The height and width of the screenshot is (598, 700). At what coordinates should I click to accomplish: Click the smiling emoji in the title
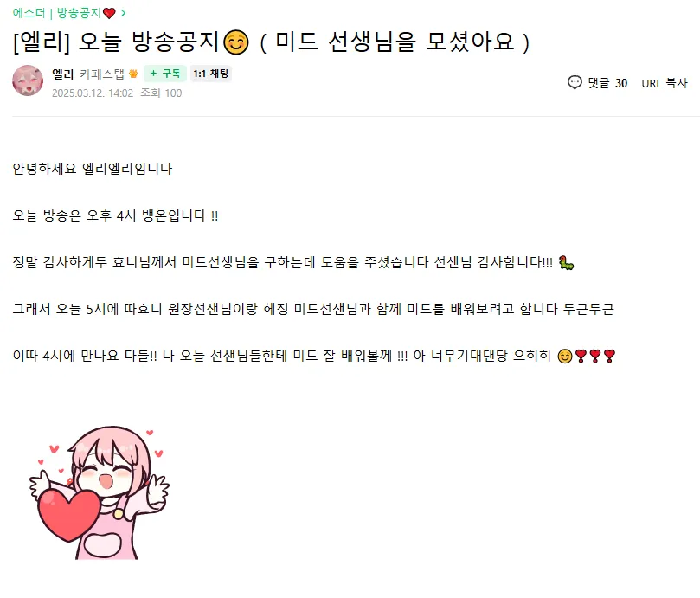pyautogui.click(x=235, y=42)
